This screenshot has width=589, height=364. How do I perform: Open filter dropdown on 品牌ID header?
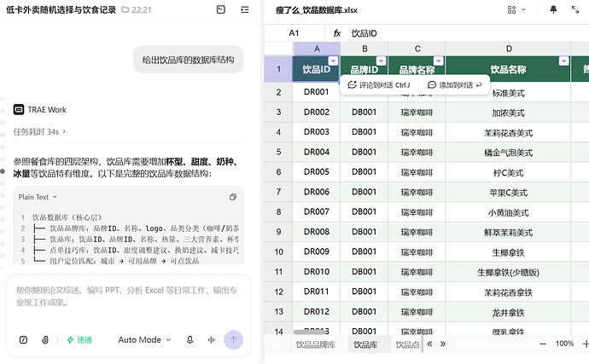(x=382, y=61)
